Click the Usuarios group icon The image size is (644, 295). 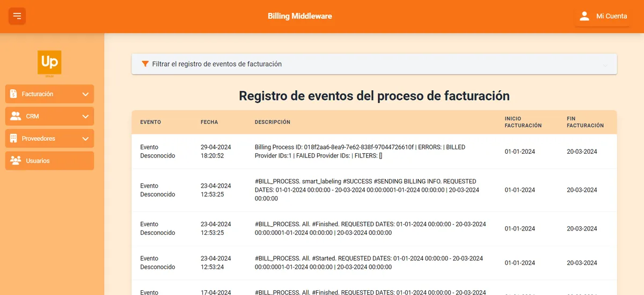pos(16,161)
